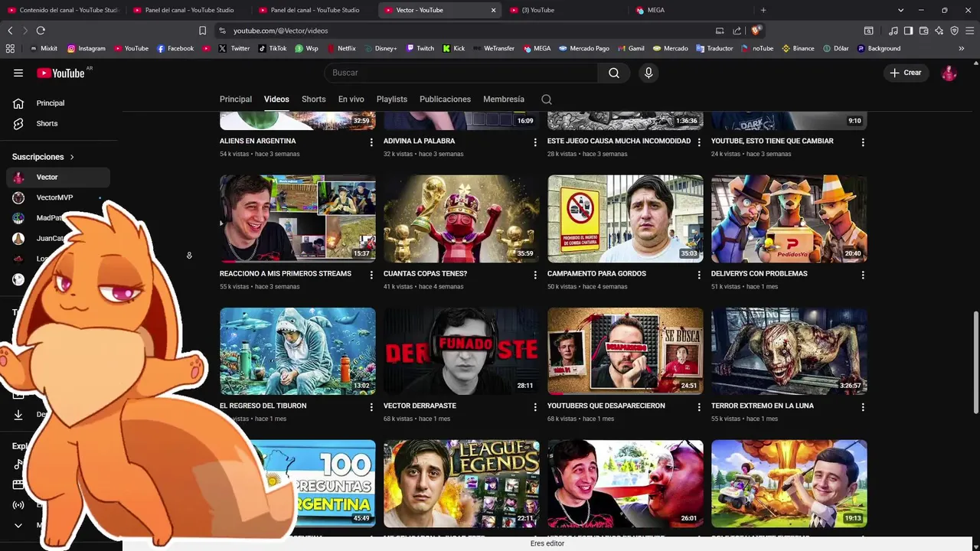This screenshot has width=980, height=551.
Task: Open more options for DELIVERYS CON PROBLEMAS
Action: (x=863, y=275)
